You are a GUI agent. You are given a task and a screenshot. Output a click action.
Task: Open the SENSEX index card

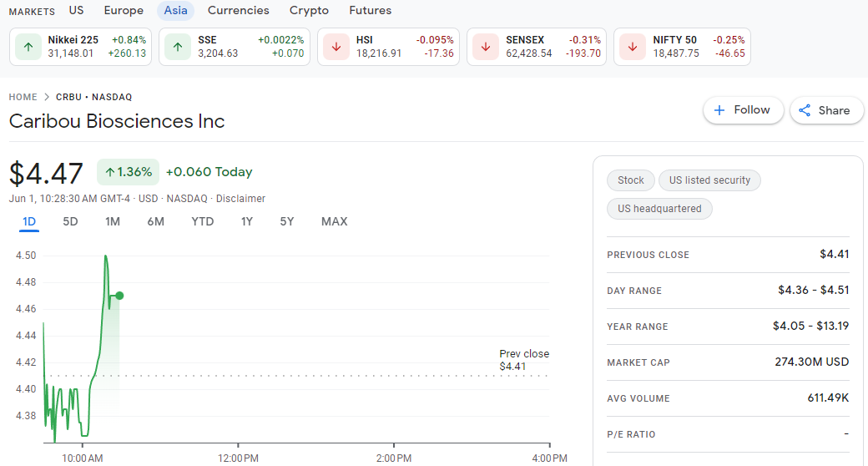click(537, 47)
